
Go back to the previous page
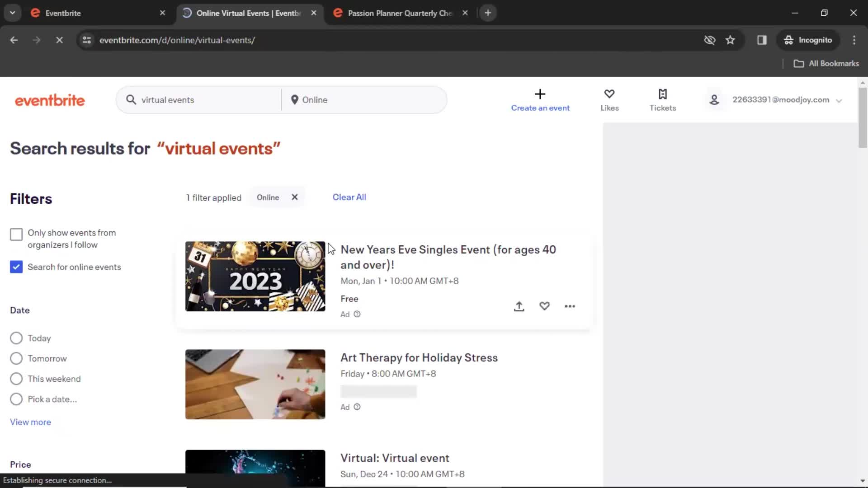point(14,40)
